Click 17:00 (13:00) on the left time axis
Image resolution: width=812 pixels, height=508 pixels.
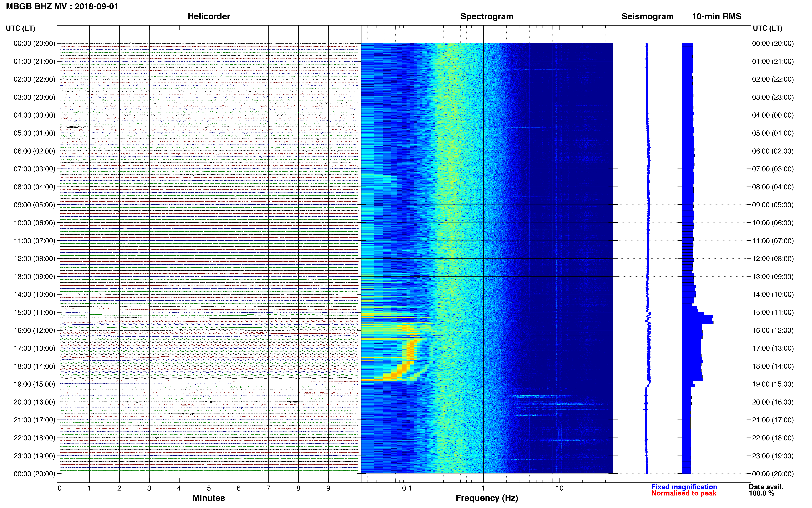pos(34,348)
